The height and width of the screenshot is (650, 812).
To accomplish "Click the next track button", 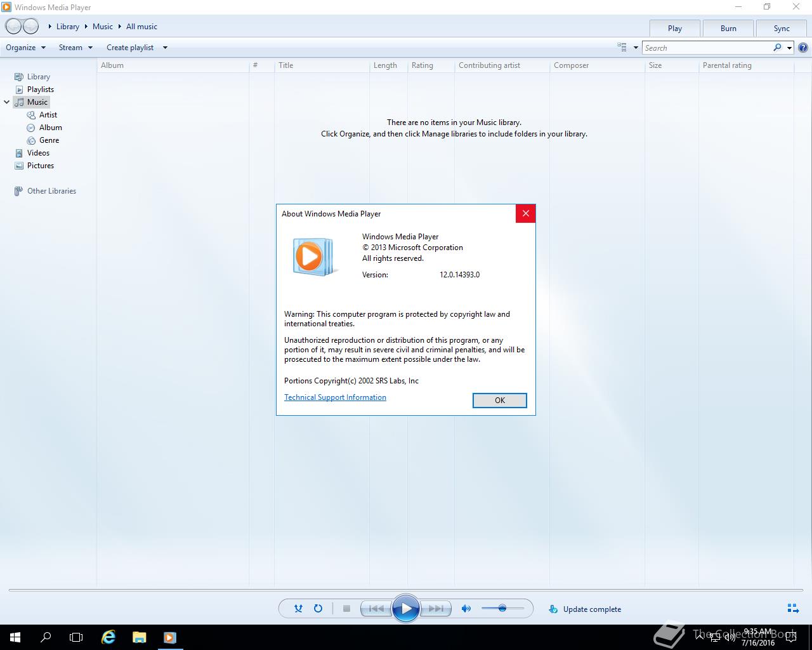I will pyautogui.click(x=436, y=608).
